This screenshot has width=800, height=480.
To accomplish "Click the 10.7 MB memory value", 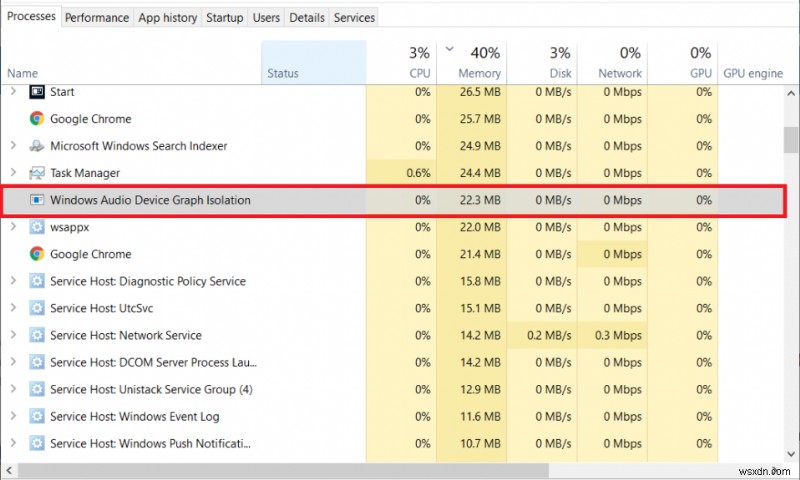I will click(x=480, y=443).
